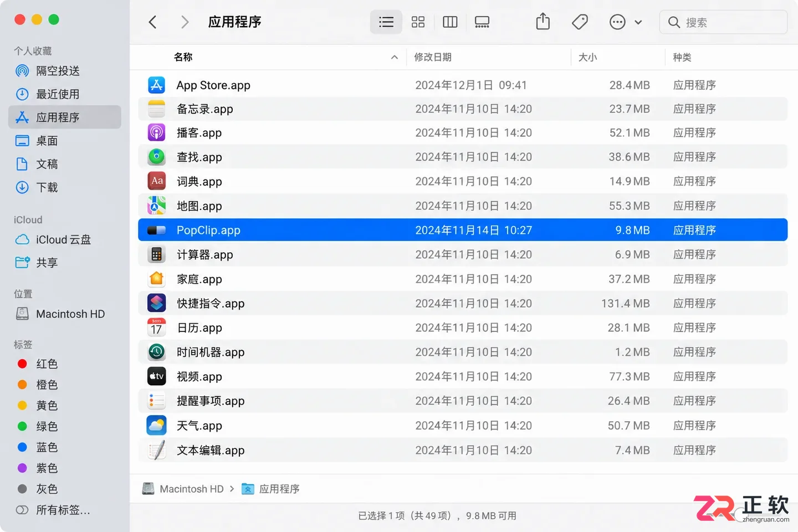Select the App Store.app file name
Viewport: 798px width, 532px height.
point(213,85)
